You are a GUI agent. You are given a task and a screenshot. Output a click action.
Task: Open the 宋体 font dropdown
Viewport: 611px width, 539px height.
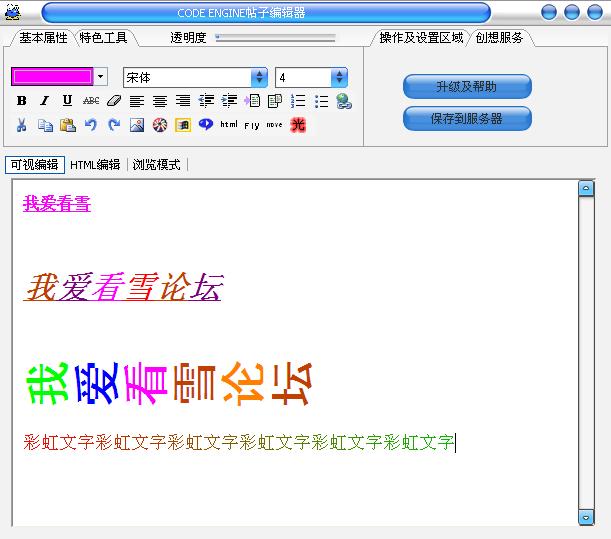259,77
